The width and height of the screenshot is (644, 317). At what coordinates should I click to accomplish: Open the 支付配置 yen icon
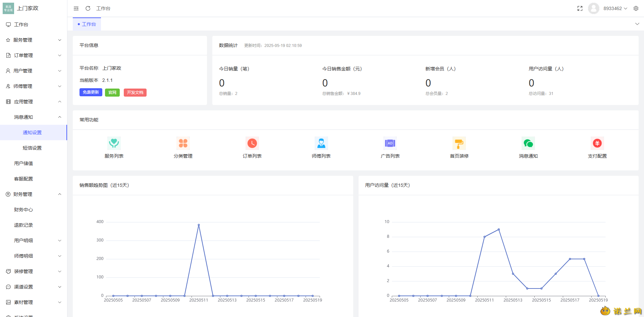click(x=597, y=143)
